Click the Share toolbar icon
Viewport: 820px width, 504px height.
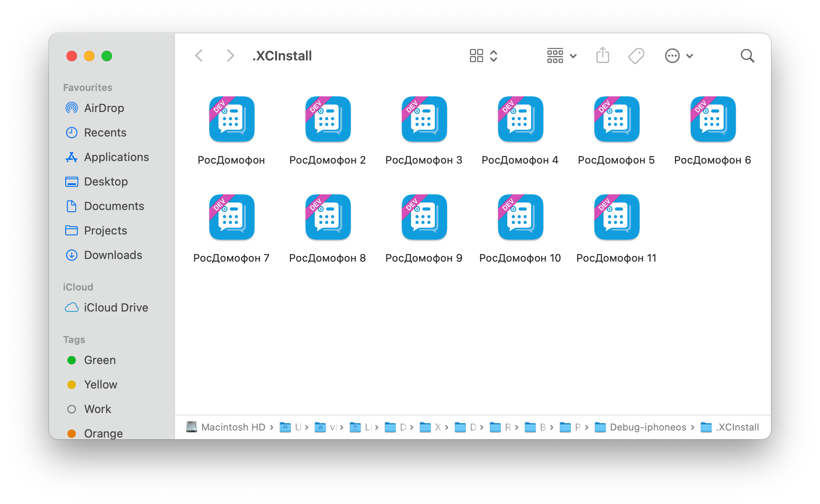coord(603,56)
